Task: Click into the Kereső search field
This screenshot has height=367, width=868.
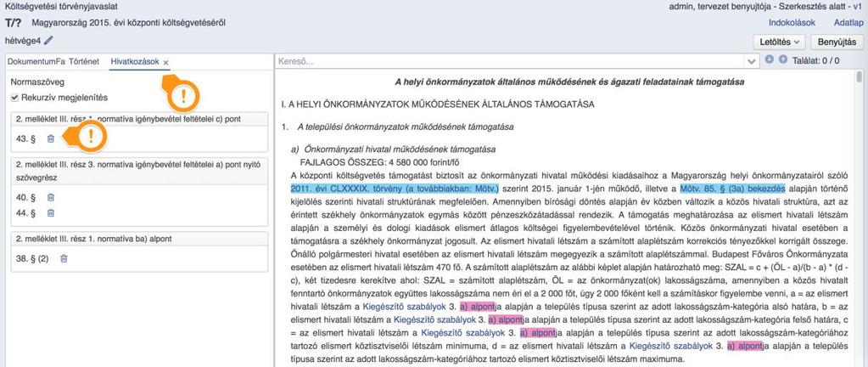Action: point(511,61)
